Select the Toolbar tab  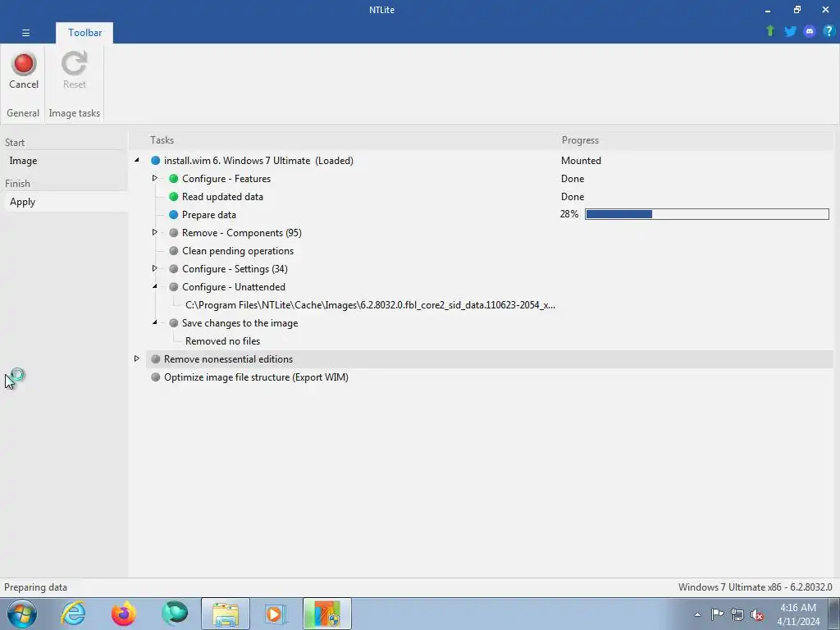[84, 33]
